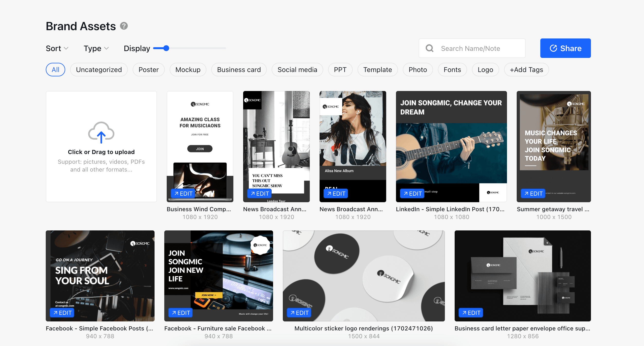Click the 1500 x 844 dimensions text

(364, 336)
